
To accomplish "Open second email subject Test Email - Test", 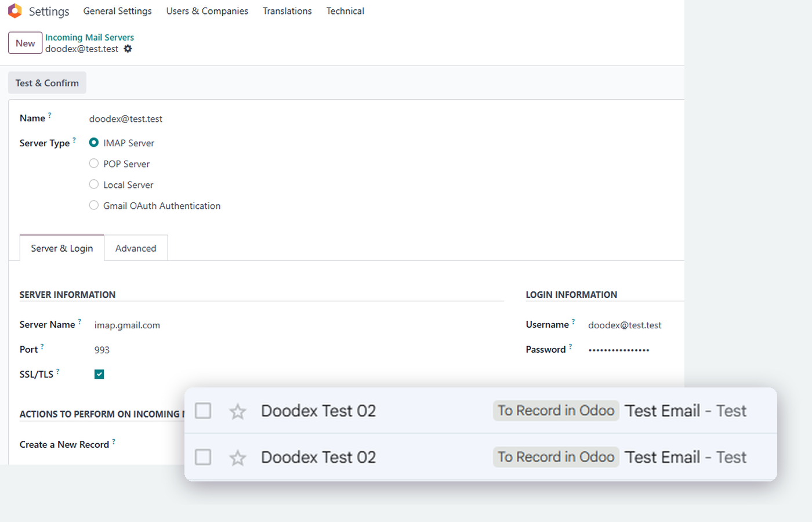I will (x=686, y=457).
